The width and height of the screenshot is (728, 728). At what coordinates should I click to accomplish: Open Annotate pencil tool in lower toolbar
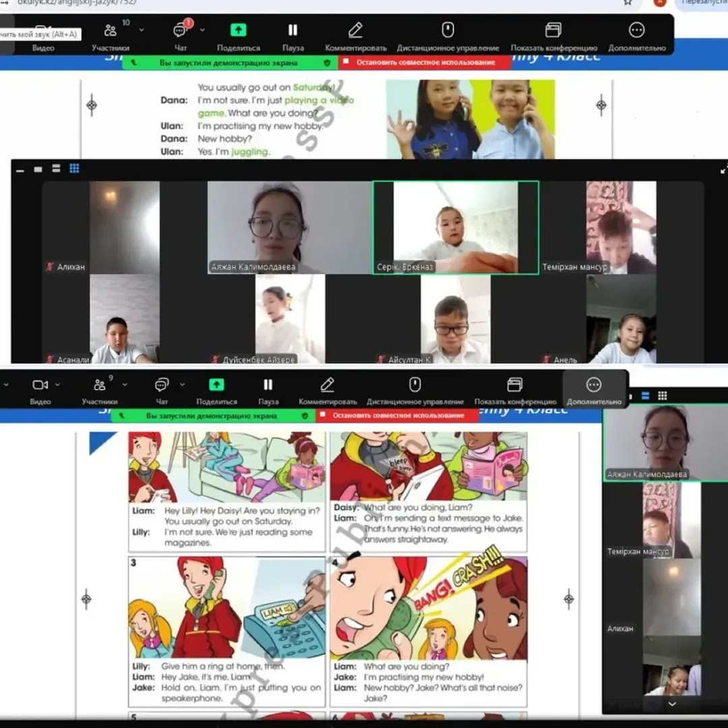point(328,385)
